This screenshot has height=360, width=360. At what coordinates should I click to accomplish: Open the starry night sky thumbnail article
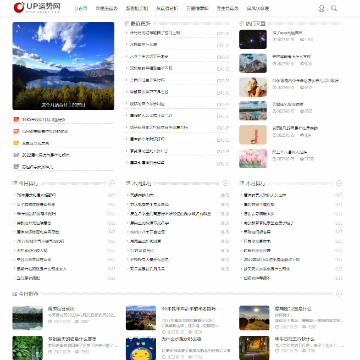tap(253, 39)
